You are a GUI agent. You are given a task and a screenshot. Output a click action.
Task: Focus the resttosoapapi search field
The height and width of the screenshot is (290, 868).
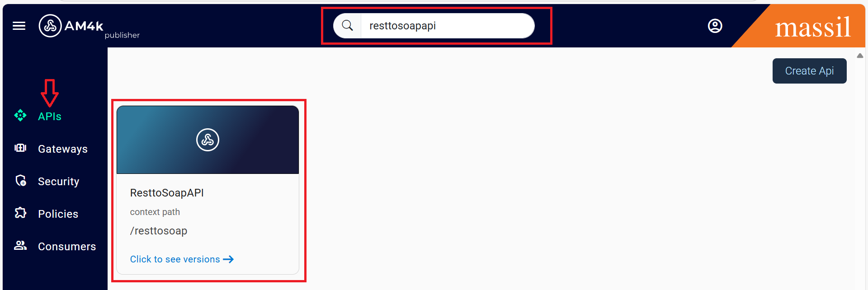(447, 26)
